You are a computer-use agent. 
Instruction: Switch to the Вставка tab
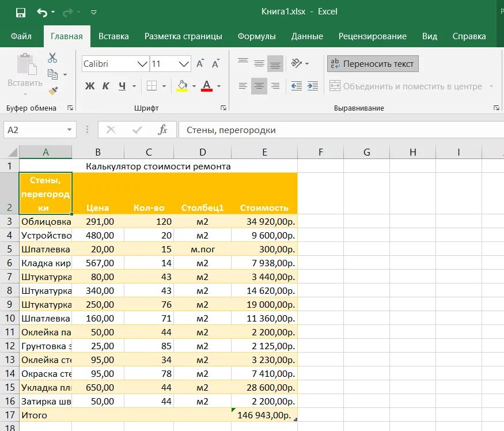click(113, 36)
